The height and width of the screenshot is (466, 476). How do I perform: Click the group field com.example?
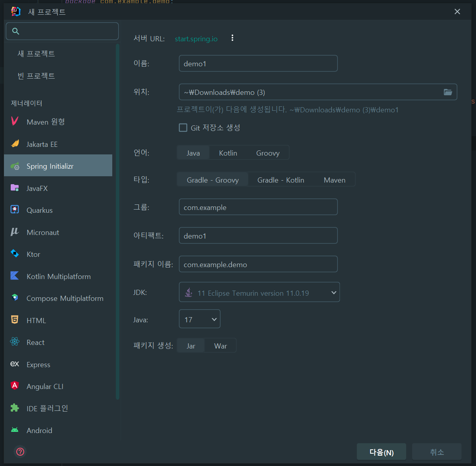coord(258,207)
